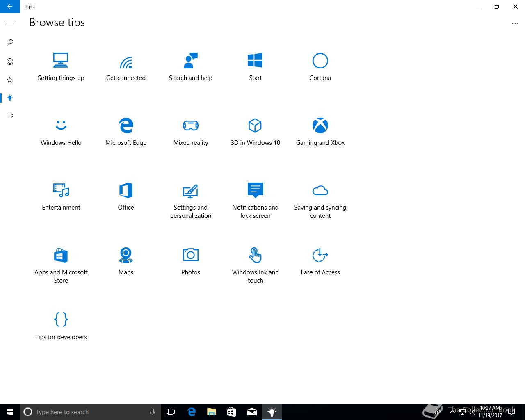Open the Setting things up tips category
The height and width of the screenshot is (420, 525).
(x=61, y=68)
